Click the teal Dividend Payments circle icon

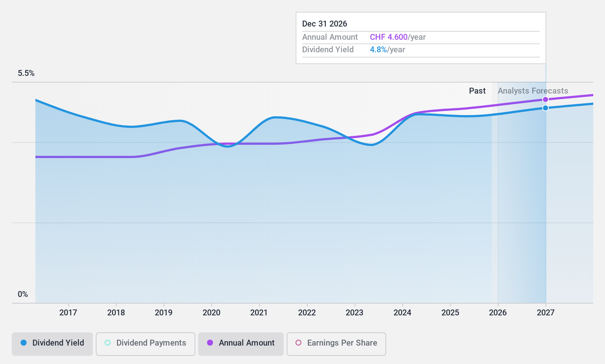click(107, 343)
